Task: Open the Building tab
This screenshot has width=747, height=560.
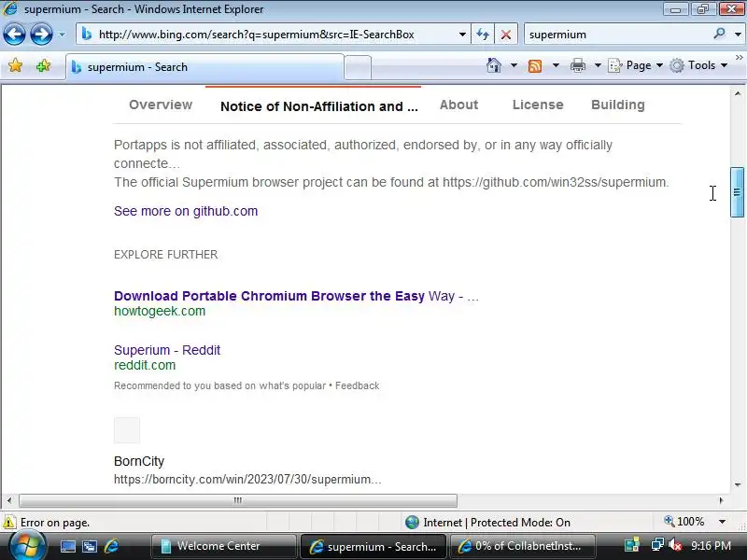Action: 618,105
